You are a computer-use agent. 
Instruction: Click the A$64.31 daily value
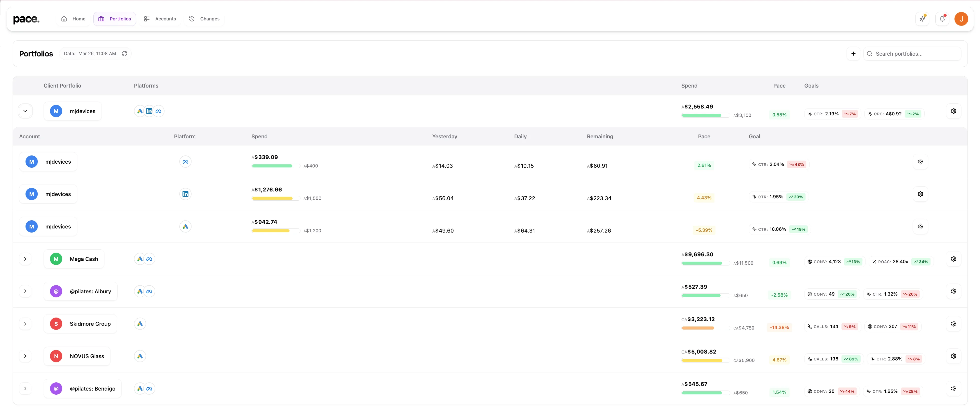[524, 231]
